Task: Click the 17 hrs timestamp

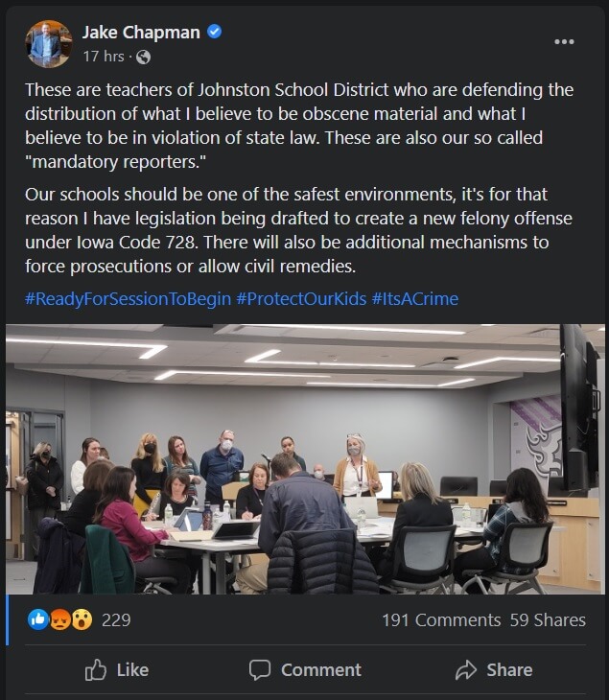Action: (103, 57)
